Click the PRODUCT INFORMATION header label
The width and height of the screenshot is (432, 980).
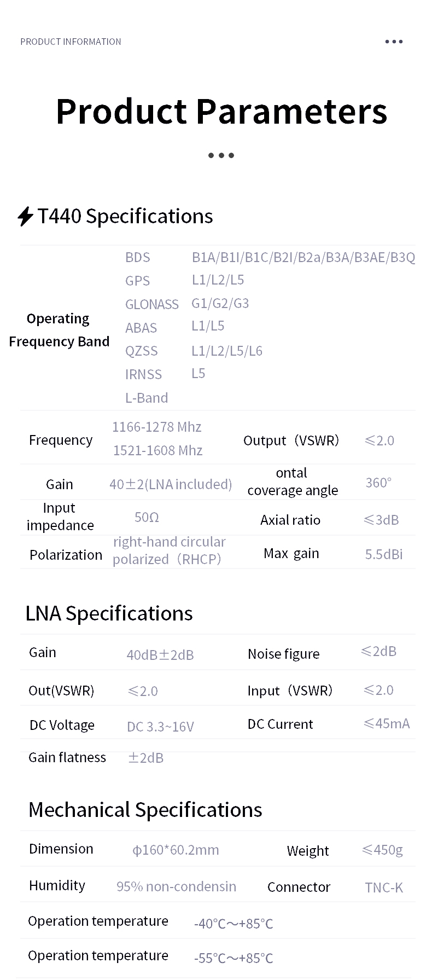71,42
